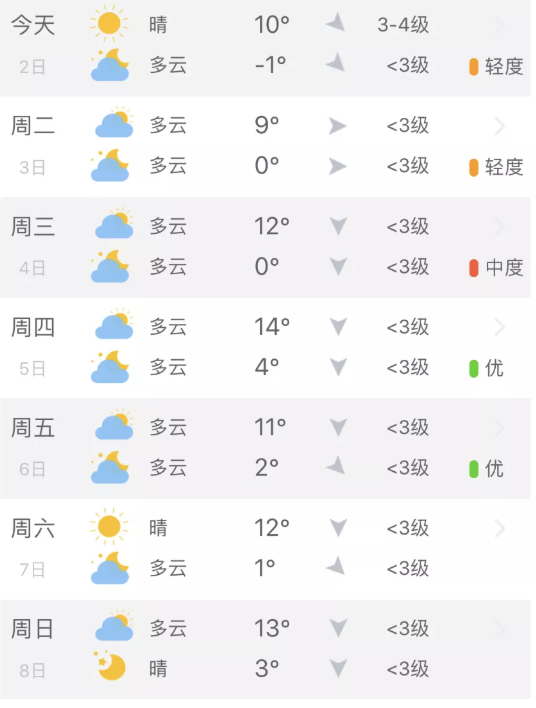This screenshot has width=536, height=708.
Task: Click the wind arrow beside 2° on 6日
Action: click(336, 466)
